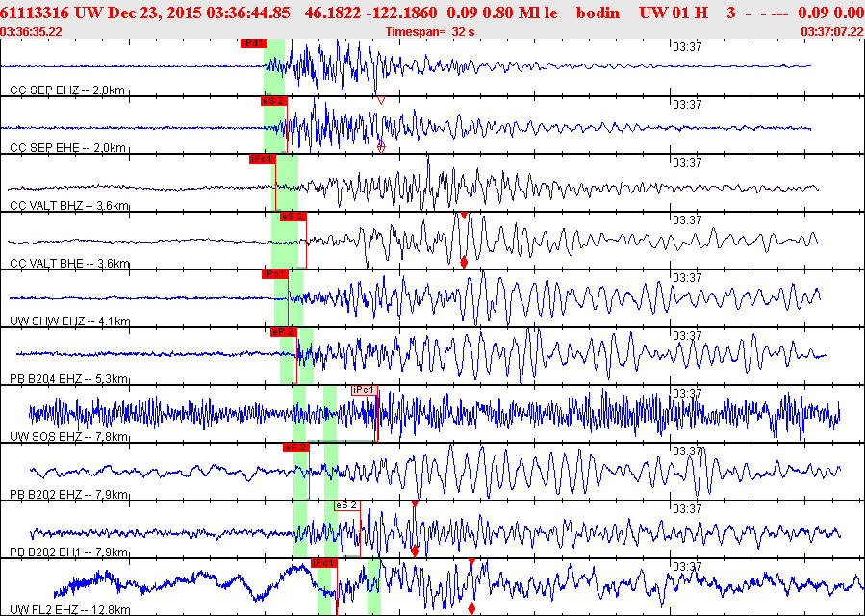Select the faded iPc1 flag on UW SOS EHZ
The height and width of the screenshot is (616, 865).
366,390
